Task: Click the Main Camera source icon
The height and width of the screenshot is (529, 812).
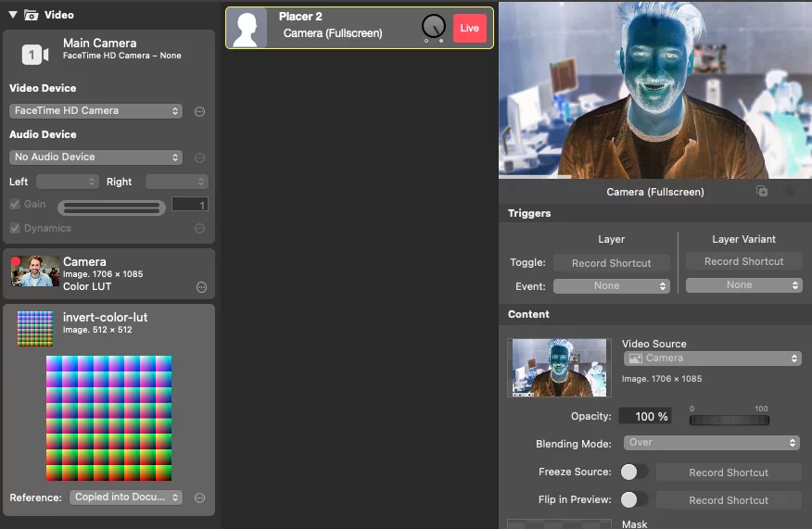Action: (x=34, y=54)
